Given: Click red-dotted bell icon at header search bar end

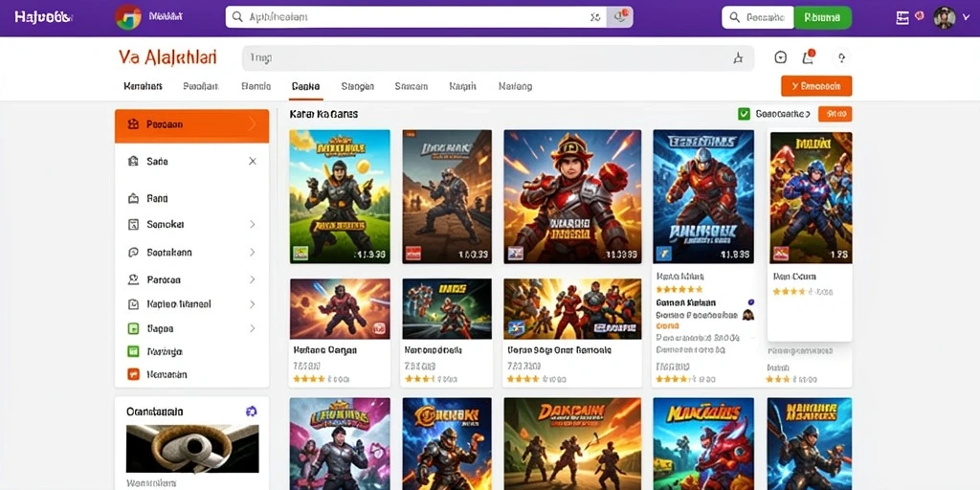Looking at the screenshot, I should pos(620,17).
